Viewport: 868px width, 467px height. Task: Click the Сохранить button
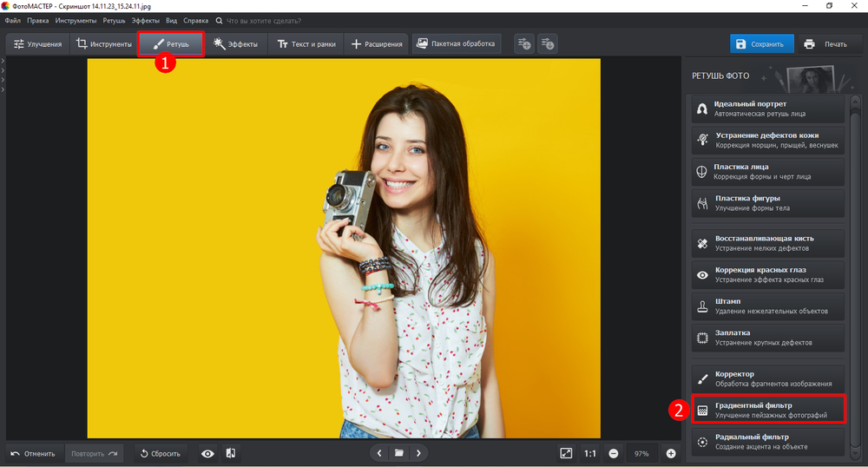click(x=759, y=44)
